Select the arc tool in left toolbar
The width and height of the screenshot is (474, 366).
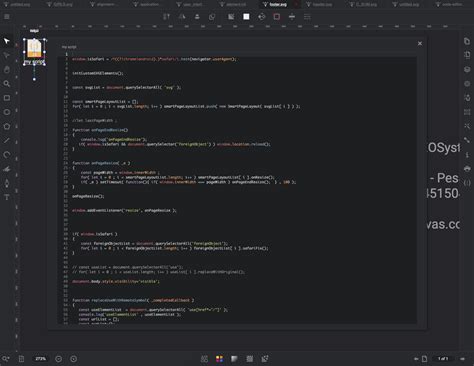click(6, 155)
